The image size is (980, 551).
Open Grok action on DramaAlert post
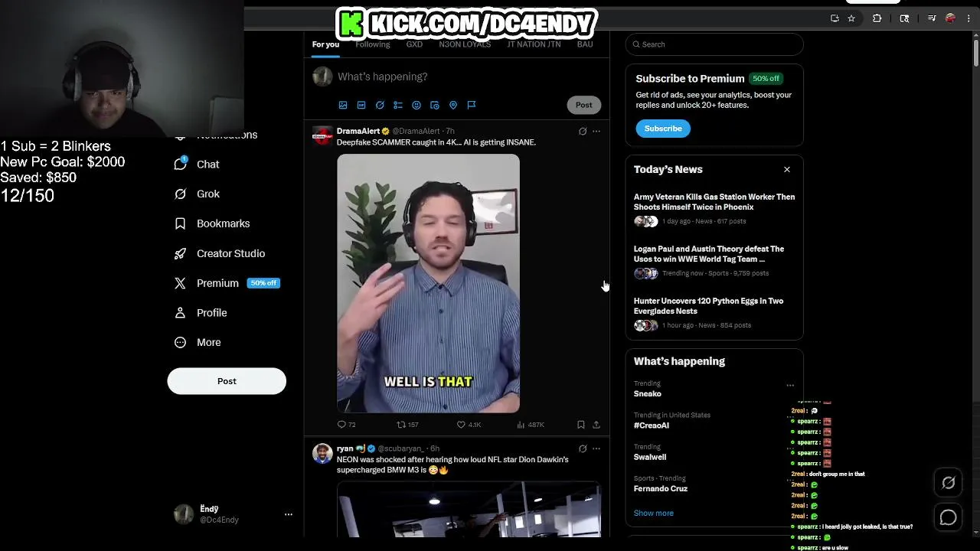pos(583,132)
